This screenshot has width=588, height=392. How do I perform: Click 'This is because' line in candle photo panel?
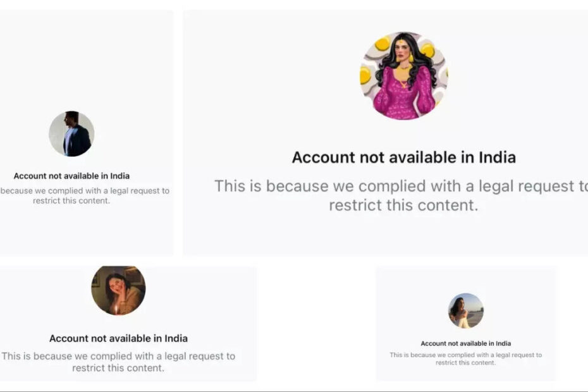coord(118,356)
